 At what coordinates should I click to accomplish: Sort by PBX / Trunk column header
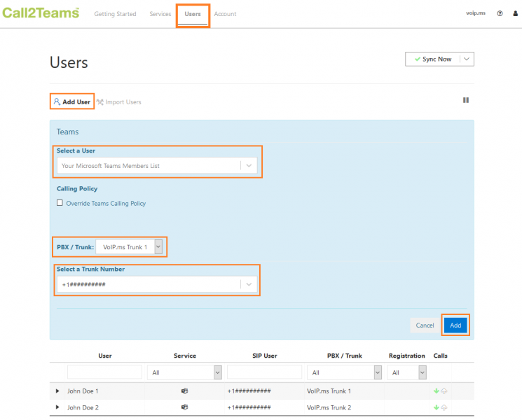(345, 356)
